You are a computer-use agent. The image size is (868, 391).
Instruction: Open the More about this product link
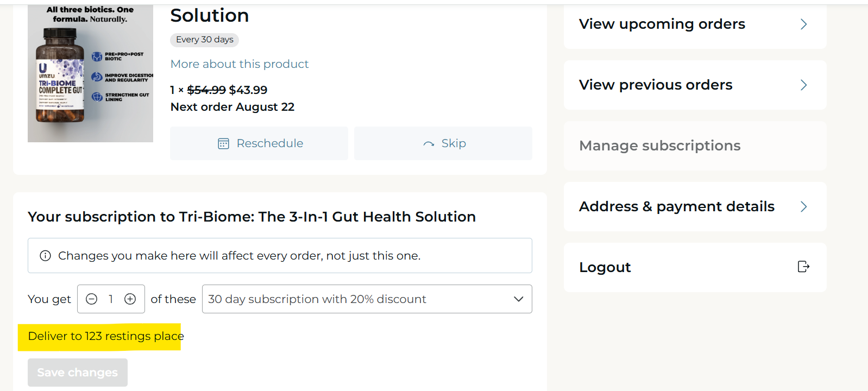click(240, 64)
